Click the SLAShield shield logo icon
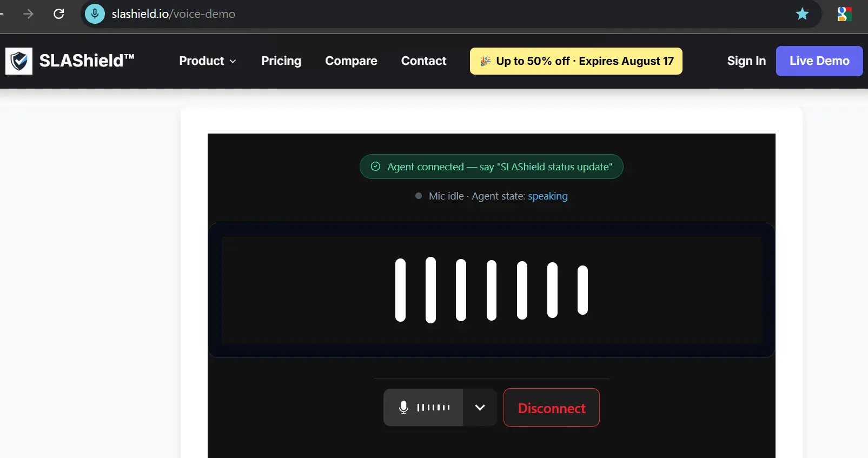The width and height of the screenshot is (868, 458). pos(19,61)
